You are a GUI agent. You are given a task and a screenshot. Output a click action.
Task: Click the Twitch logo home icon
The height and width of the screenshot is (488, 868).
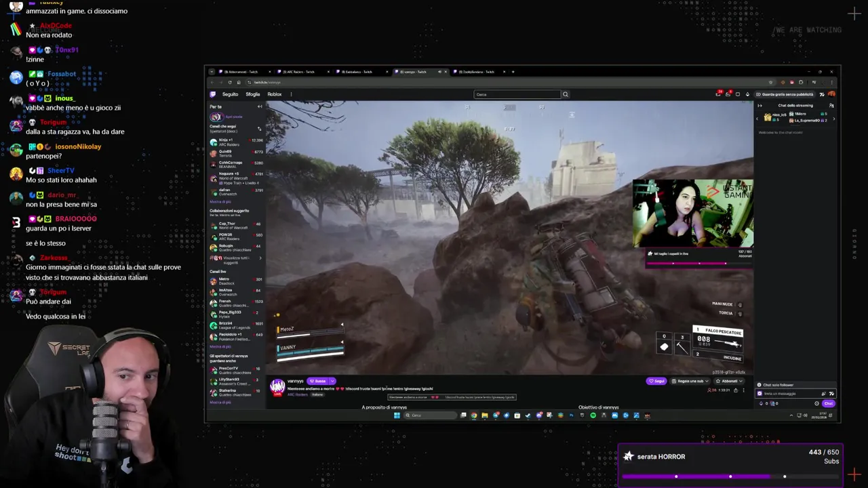(213, 94)
